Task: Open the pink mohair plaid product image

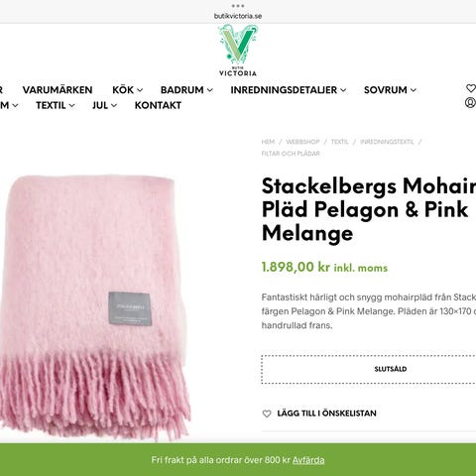Action: [94, 307]
